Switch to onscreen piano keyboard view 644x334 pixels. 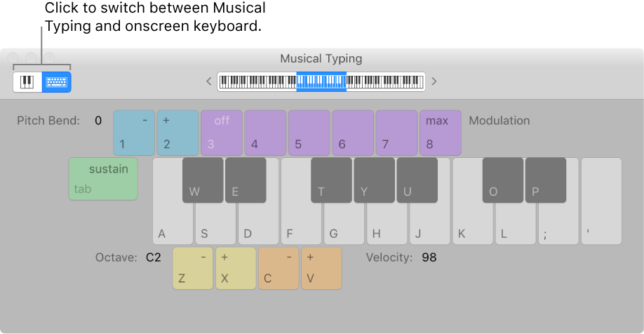27,82
